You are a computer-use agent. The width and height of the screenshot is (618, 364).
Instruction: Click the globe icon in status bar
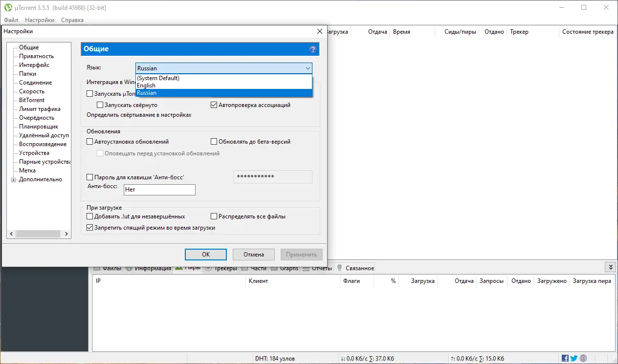pyautogui.click(x=583, y=358)
